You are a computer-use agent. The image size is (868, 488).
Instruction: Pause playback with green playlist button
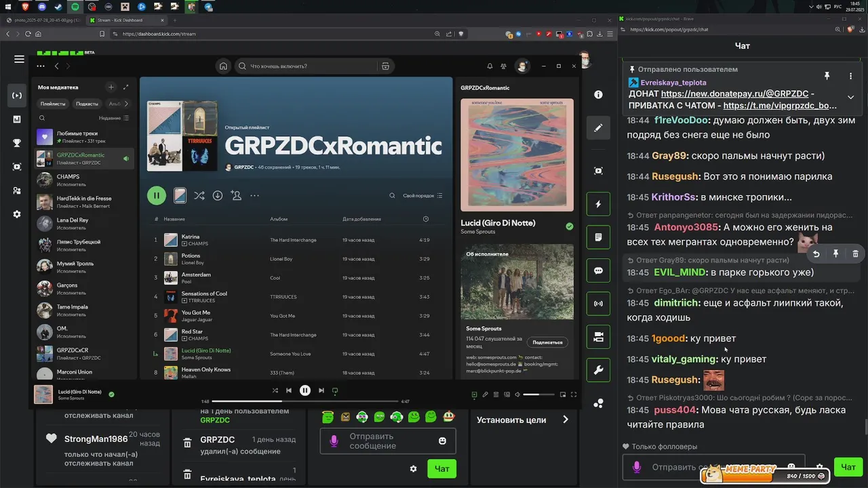pyautogui.click(x=157, y=195)
